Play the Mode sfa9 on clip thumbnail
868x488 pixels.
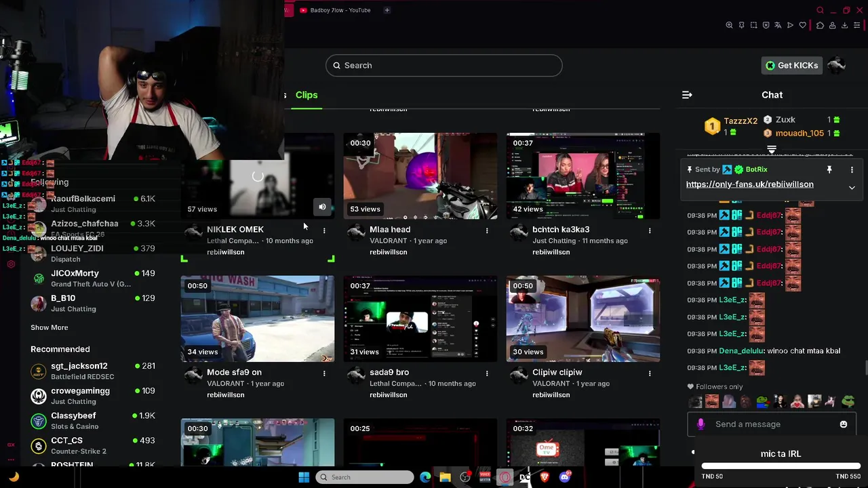257,319
